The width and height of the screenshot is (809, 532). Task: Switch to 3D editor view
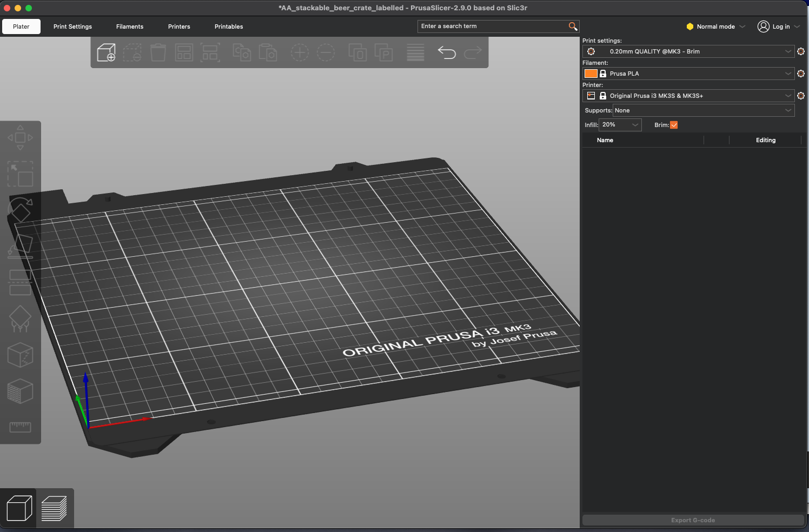[19, 508]
